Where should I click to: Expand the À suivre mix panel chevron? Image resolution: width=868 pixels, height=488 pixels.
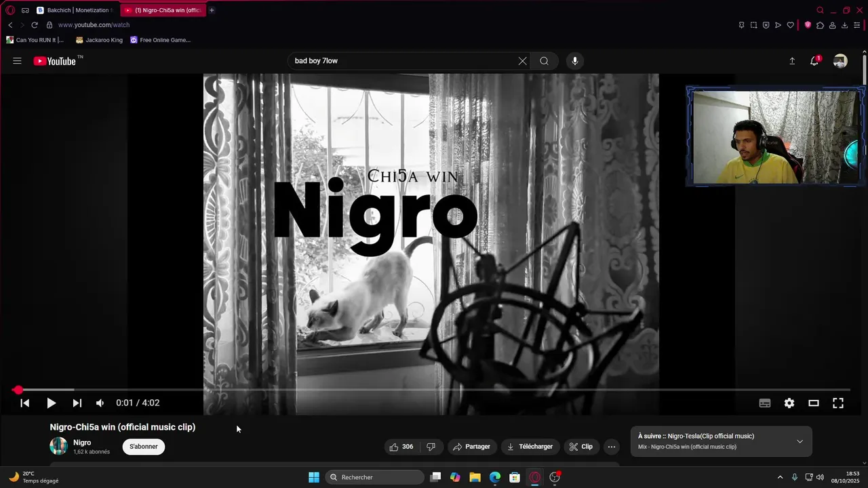point(800,441)
